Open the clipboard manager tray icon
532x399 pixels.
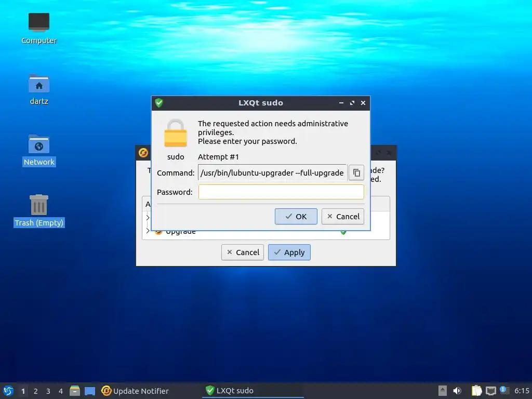tap(477, 391)
